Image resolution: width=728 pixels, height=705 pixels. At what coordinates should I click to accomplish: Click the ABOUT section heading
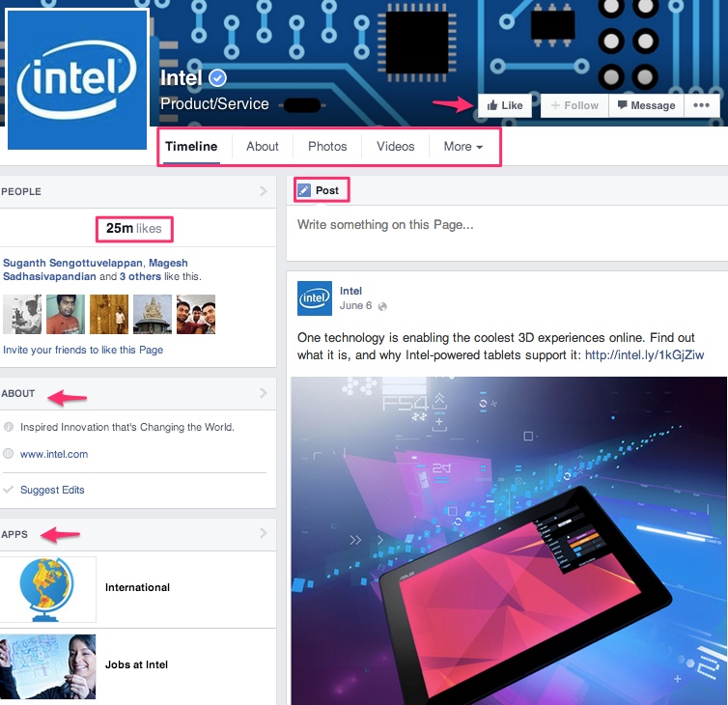click(x=18, y=393)
